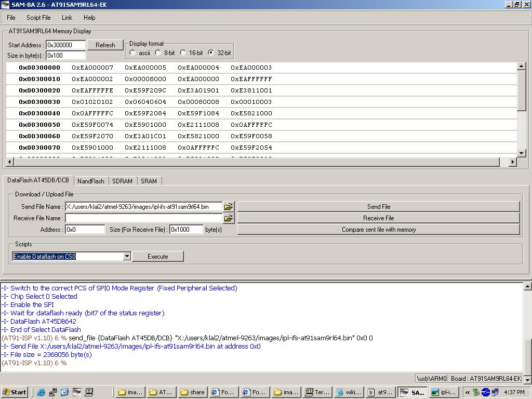532x399 pixels.
Task: Select the 16-bit display format
Action: point(183,52)
